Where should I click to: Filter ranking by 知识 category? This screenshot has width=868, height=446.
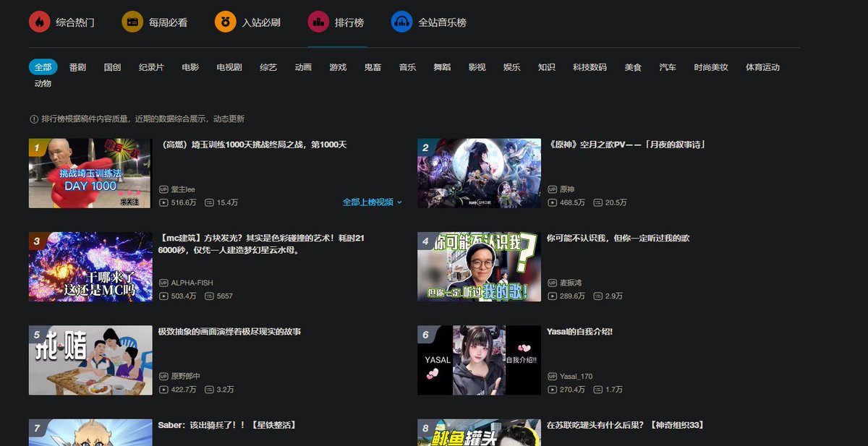[x=546, y=67]
